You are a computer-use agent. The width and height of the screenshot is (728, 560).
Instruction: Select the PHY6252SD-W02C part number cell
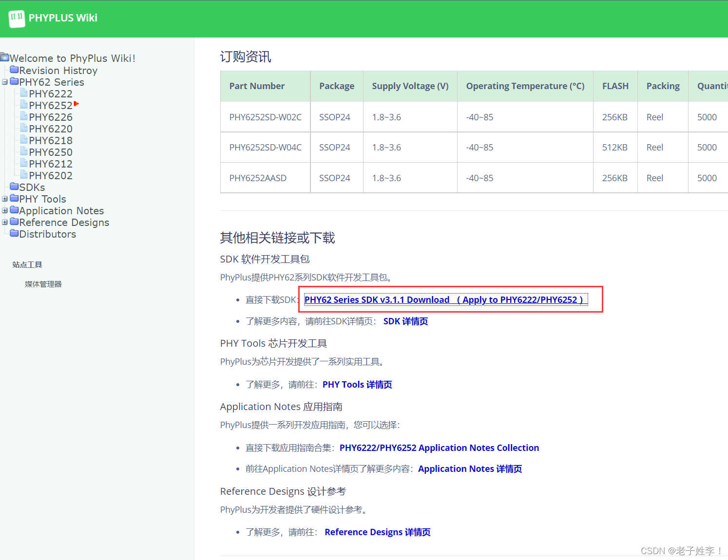coord(266,117)
